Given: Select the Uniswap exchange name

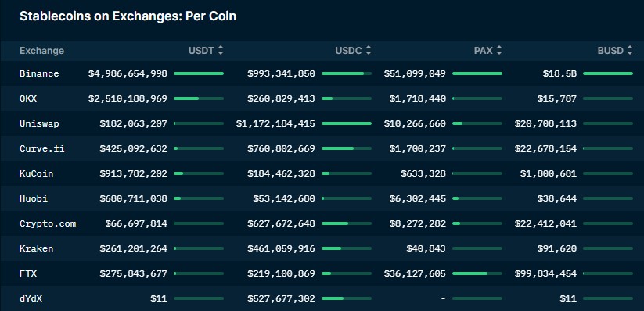Looking at the screenshot, I should (39, 123).
